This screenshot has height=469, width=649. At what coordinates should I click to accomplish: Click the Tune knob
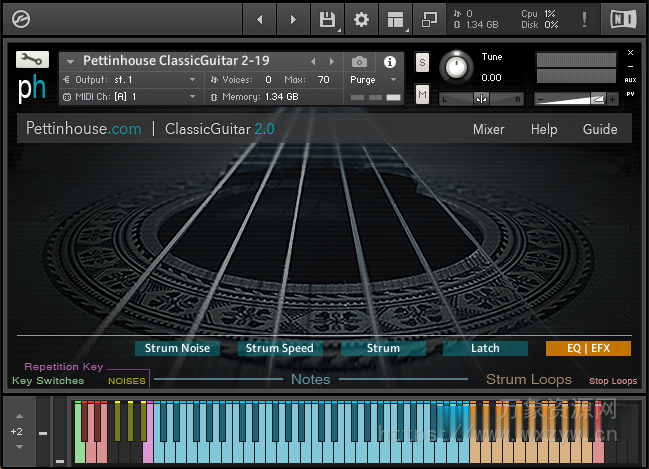456,67
